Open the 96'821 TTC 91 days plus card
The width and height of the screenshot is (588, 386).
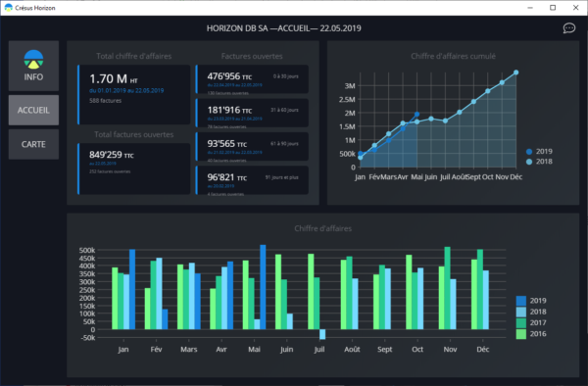(252, 180)
